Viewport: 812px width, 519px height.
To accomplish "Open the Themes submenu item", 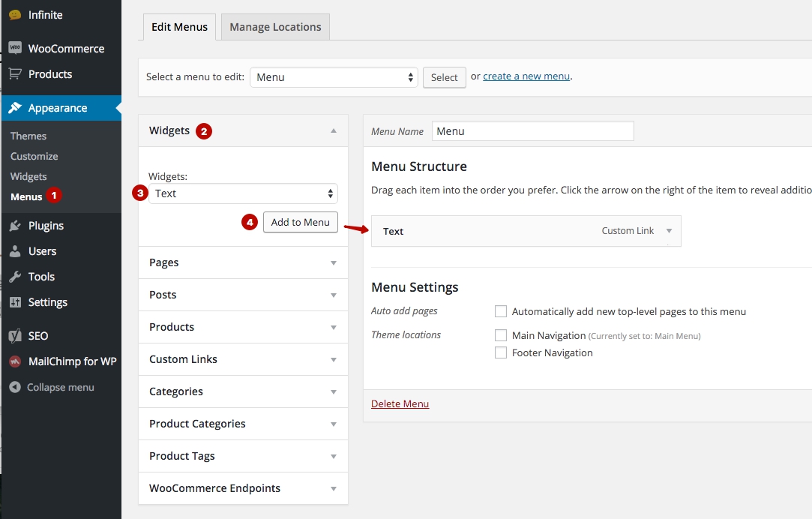I will [x=28, y=136].
